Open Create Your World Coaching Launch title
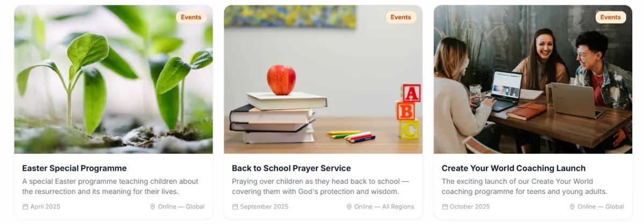 click(514, 168)
